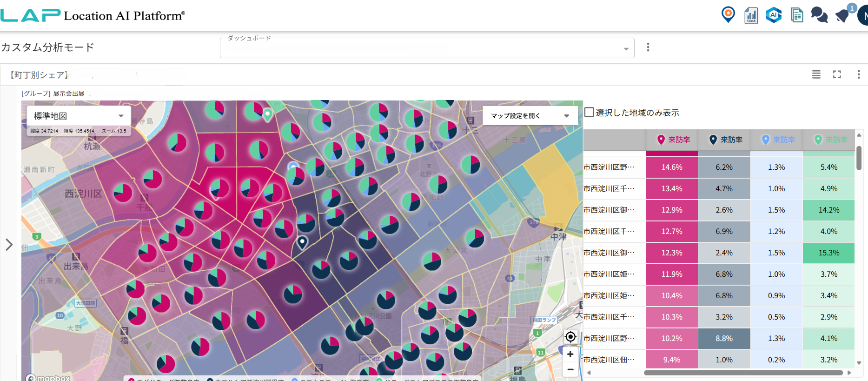Open the panel options three-dot menu
This screenshot has height=381, width=868.
point(858,74)
